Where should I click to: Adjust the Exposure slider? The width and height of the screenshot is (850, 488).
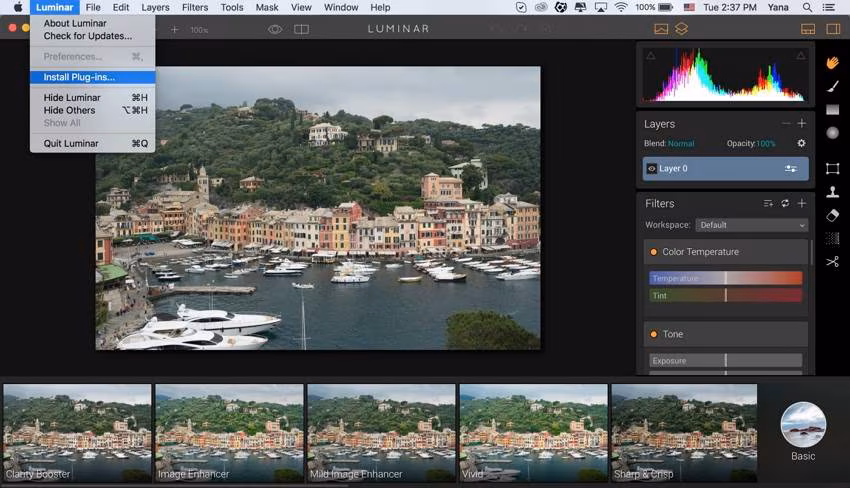click(725, 361)
